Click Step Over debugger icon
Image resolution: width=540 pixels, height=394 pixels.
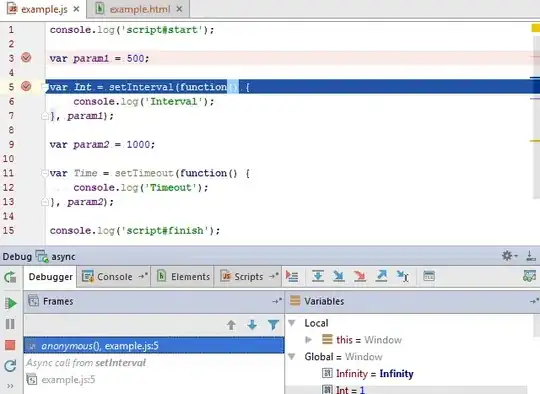pos(318,276)
